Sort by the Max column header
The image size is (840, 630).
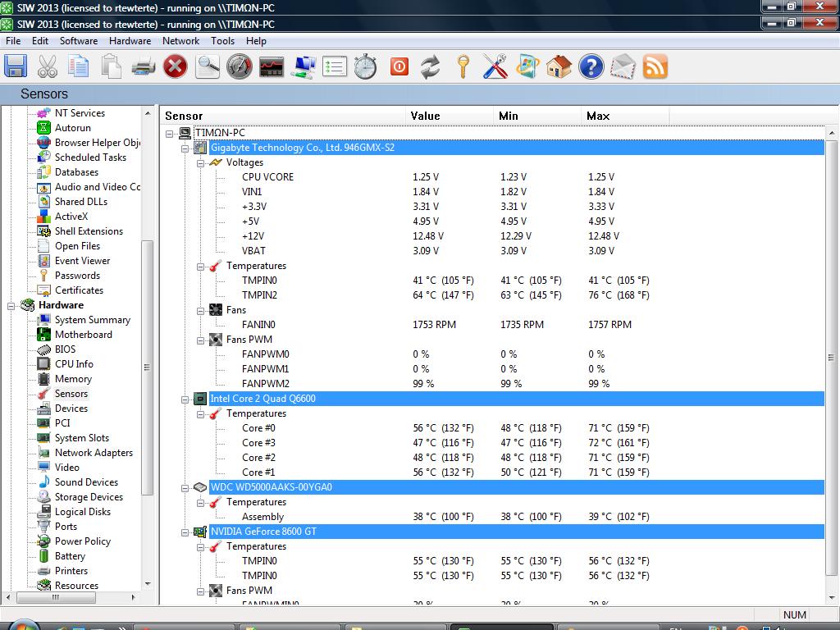625,116
